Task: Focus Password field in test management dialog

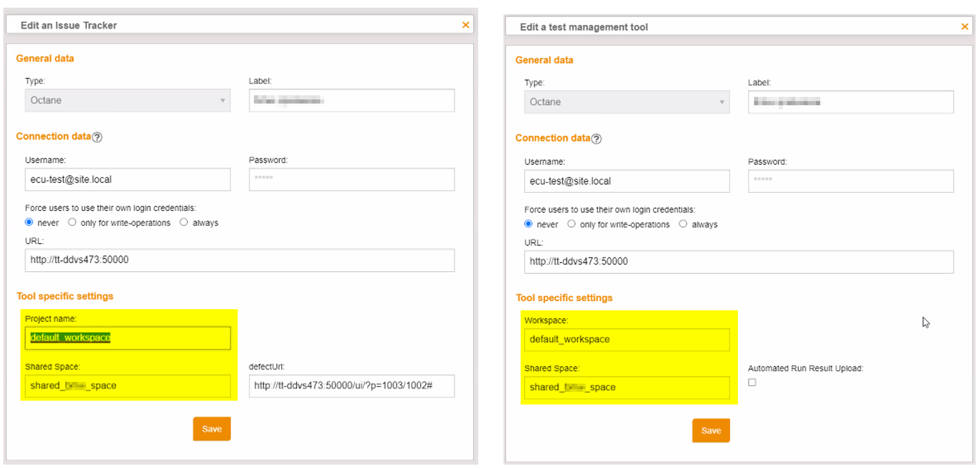Action: [x=850, y=181]
